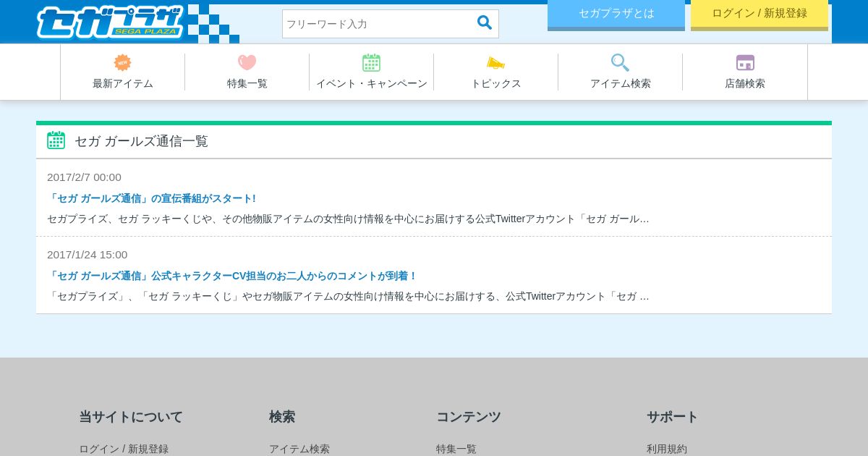Open footer link 特集一覧
Image resolution: width=868 pixels, height=456 pixels.
[x=456, y=449]
